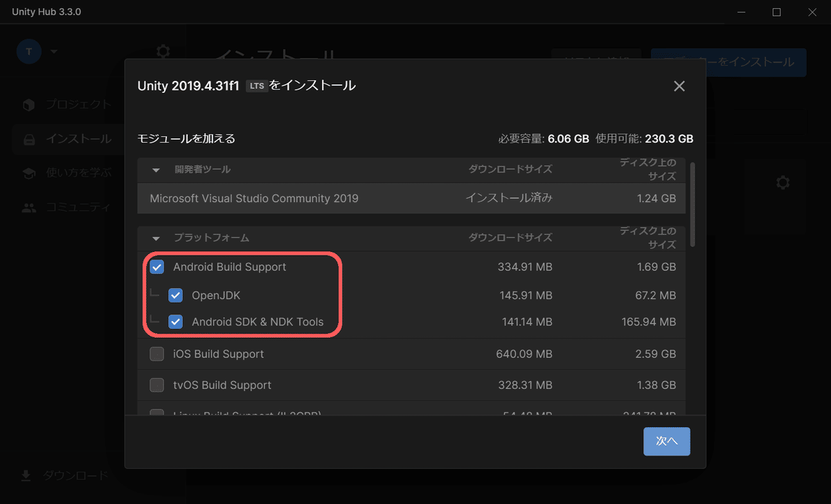Click the 334.91 MB download size
Screen dimensions: 831x504
coord(525,267)
